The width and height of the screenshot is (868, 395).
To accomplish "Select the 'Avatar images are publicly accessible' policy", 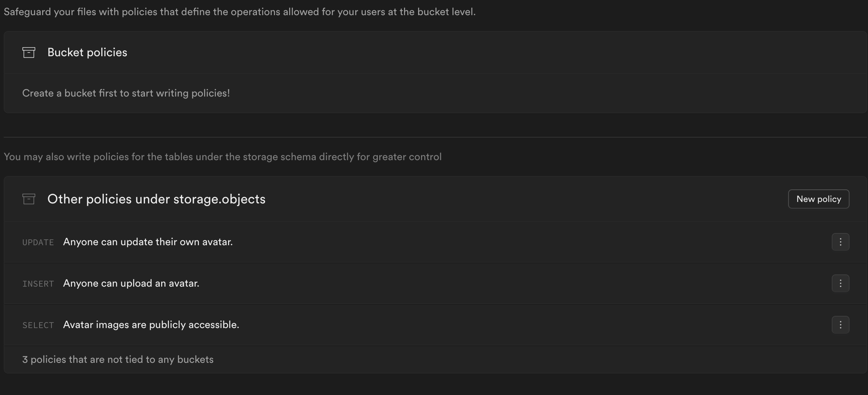I will pyautogui.click(x=151, y=325).
